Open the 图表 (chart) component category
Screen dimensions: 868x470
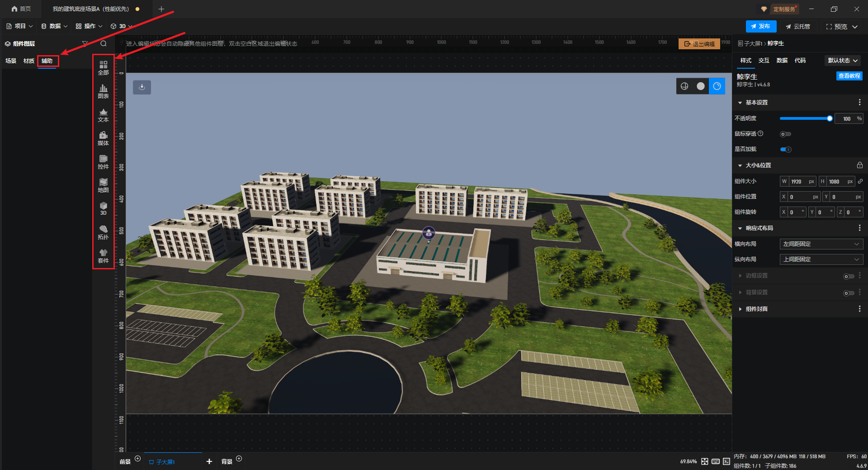point(103,91)
